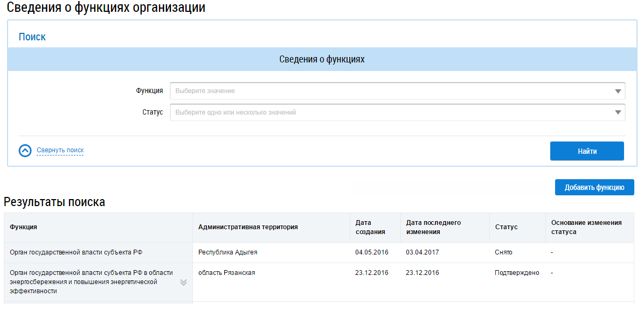Sort by the Функция column header
The image size is (644, 311).
coord(24,227)
